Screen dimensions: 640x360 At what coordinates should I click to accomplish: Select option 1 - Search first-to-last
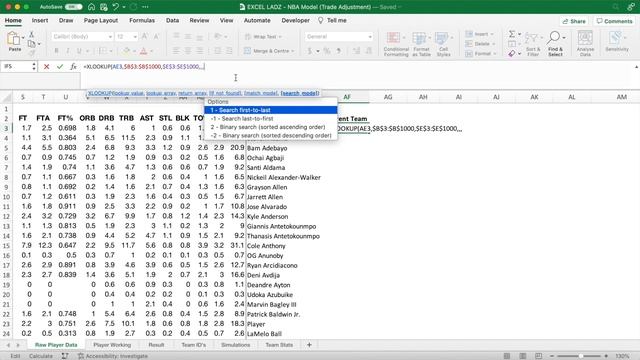tap(271, 110)
